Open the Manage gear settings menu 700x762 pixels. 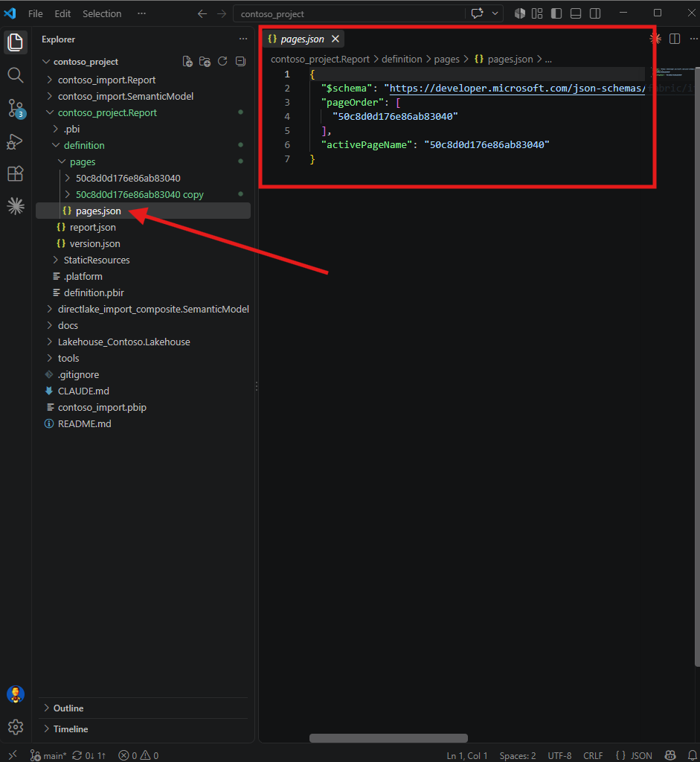coord(16,727)
